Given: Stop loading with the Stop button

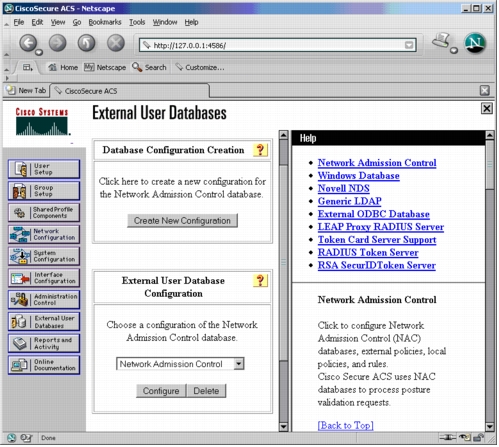Looking at the screenshot, I should [116, 43].
